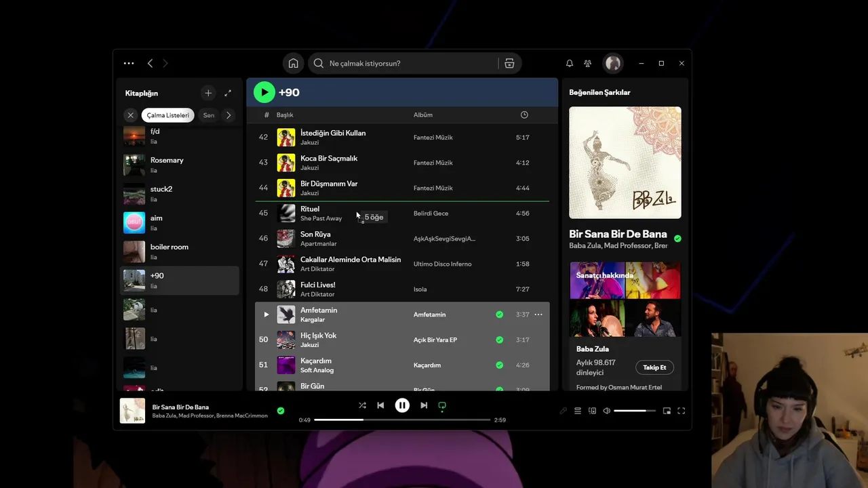Open Connect to a device icon

(x=592, y=411)
